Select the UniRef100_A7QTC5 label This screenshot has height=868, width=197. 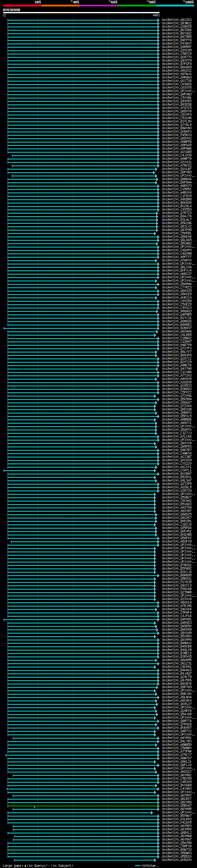point(176,108)
